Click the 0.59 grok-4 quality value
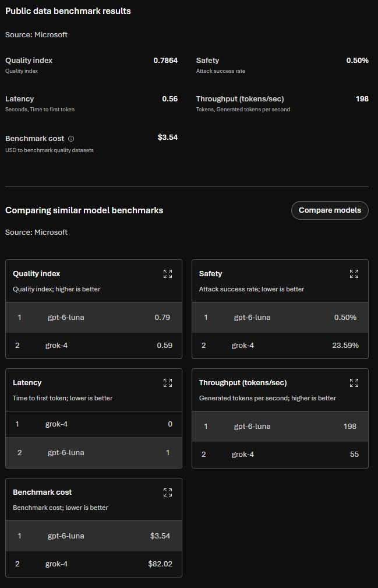This screenshot has height=588, width=378. click(x=164, y=346)
